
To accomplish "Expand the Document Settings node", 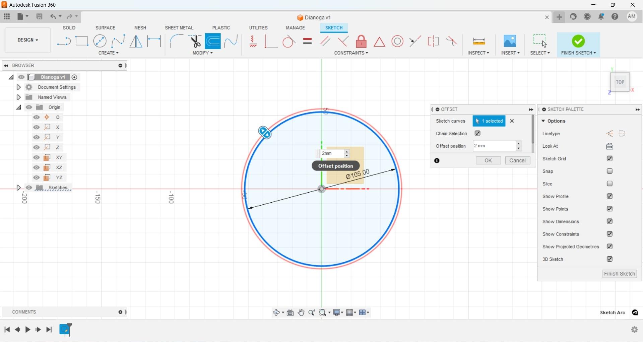I will click(x=18, y=87).
